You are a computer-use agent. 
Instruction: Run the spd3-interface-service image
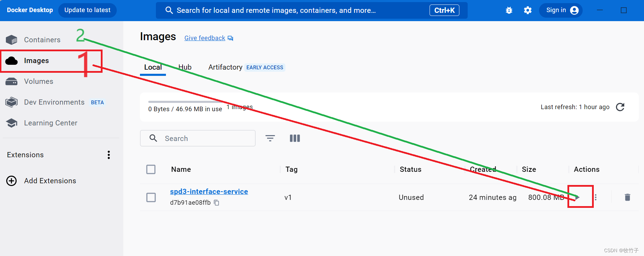(x=577, y=197)
